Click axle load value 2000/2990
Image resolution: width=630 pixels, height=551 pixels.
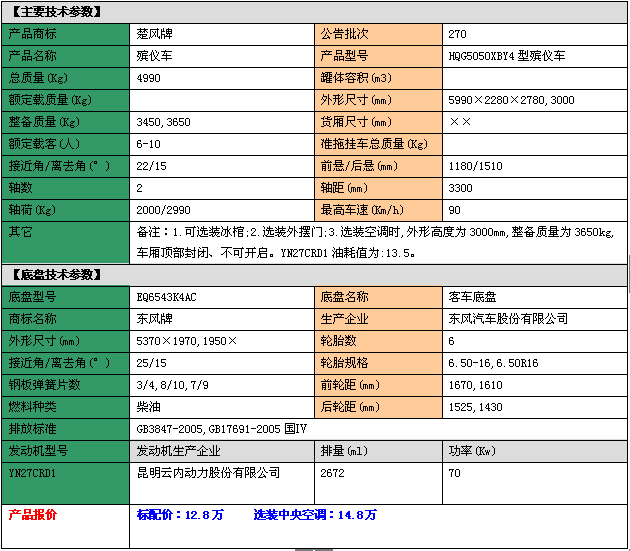163,210
